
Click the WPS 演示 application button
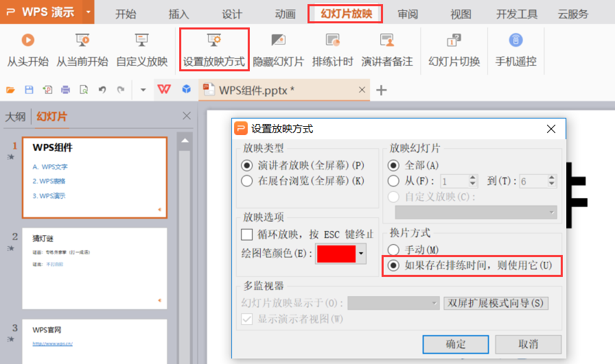tap(41, 12)
